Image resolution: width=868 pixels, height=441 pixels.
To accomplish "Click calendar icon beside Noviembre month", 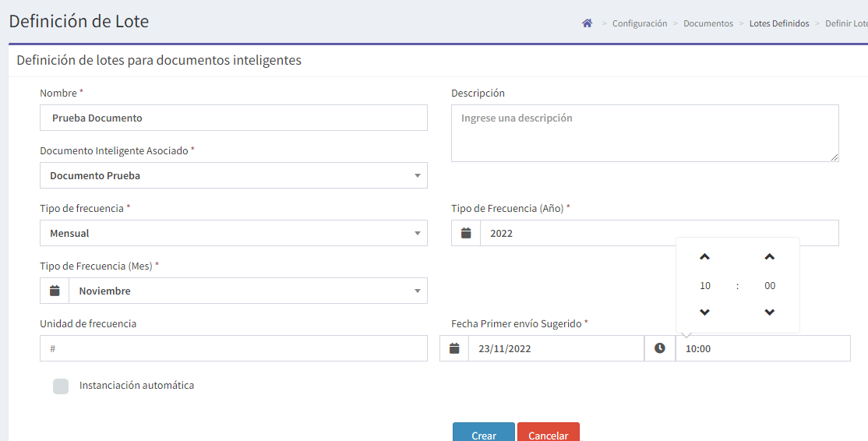I will (x=55, y=291).
